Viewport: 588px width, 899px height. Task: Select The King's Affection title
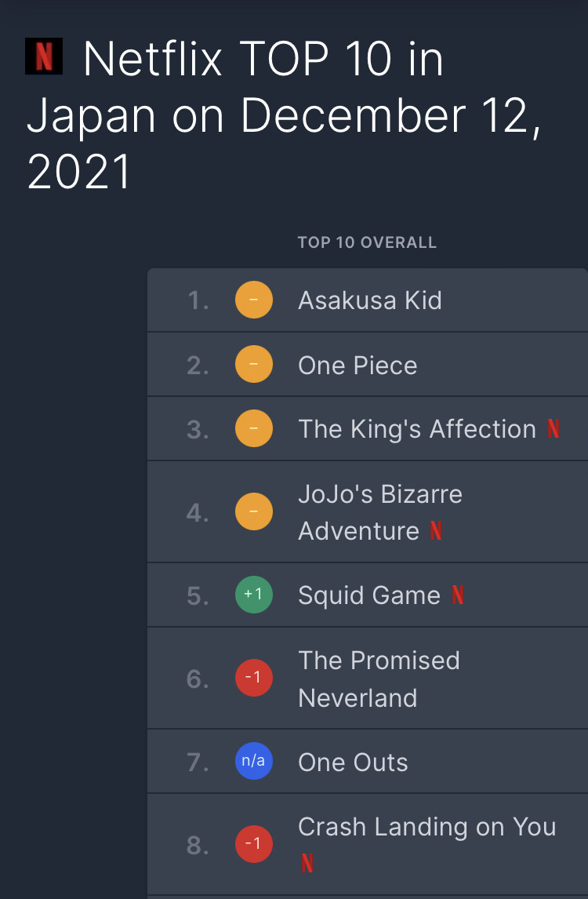[x=417, y=429]
